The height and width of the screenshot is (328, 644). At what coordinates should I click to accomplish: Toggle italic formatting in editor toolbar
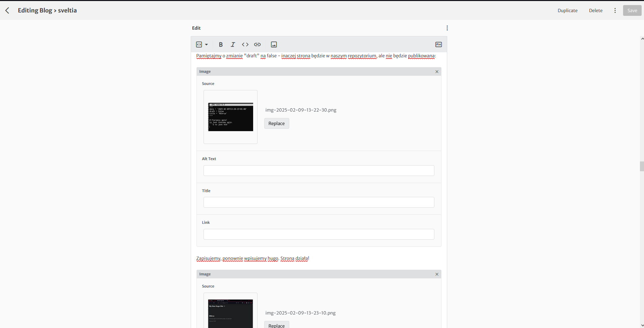[x=233, y=44]
